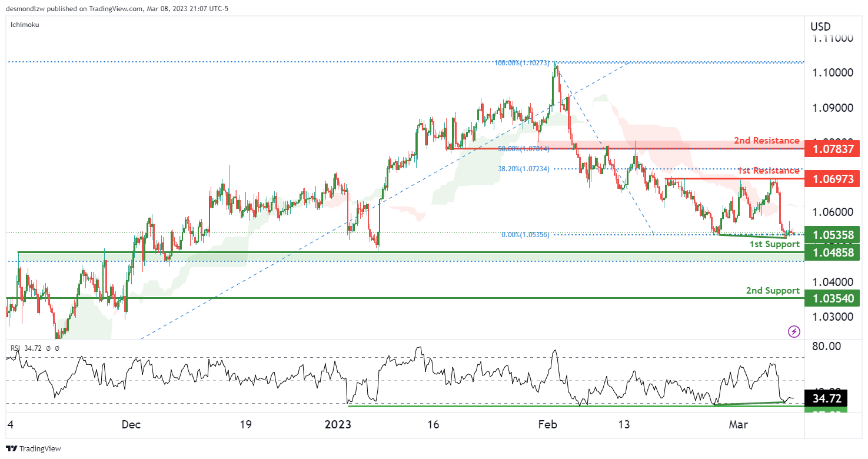This screenshot has width=868, height=459.
Task: Select the 1st Resistance text label
Action: tap(769, 171)
